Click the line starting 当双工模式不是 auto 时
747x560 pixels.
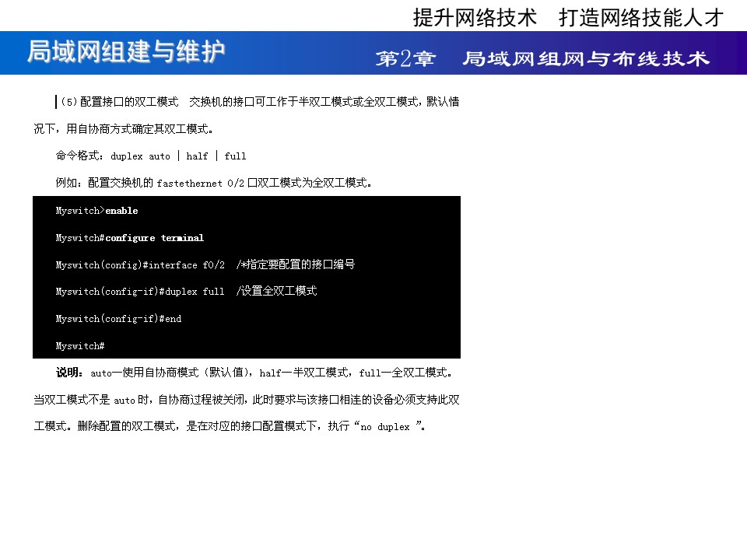click(247, 400)
